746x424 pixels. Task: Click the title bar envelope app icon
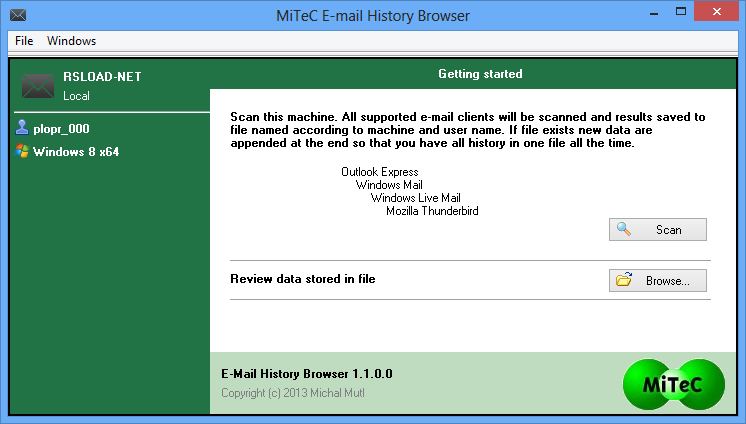(x=18, y=15)
